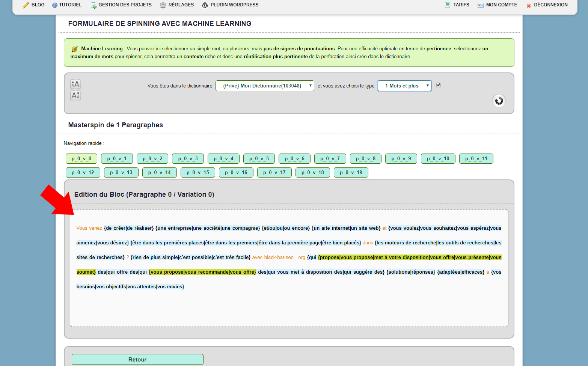The image size is (588, 366).
Task: Toggle the checkbox next to type dropdown
Action: click(439, 85)
